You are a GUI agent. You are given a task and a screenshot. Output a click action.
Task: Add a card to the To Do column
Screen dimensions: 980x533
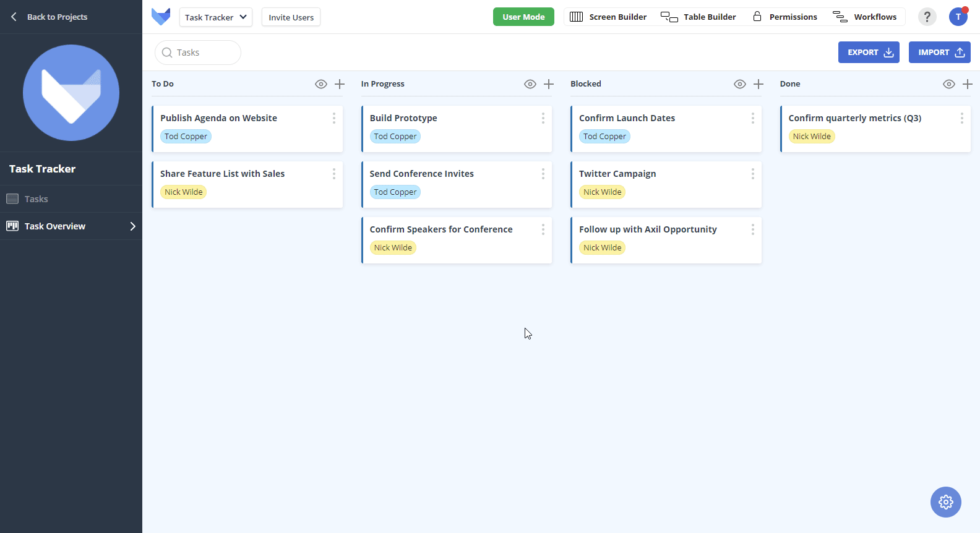[340, 84]
